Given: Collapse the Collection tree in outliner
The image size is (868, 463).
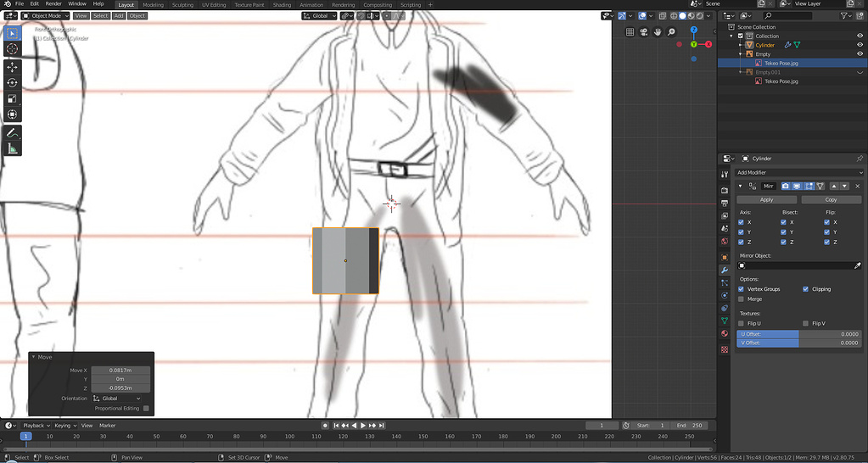Looking at the screenshot, I should click(x=732, y=36).
